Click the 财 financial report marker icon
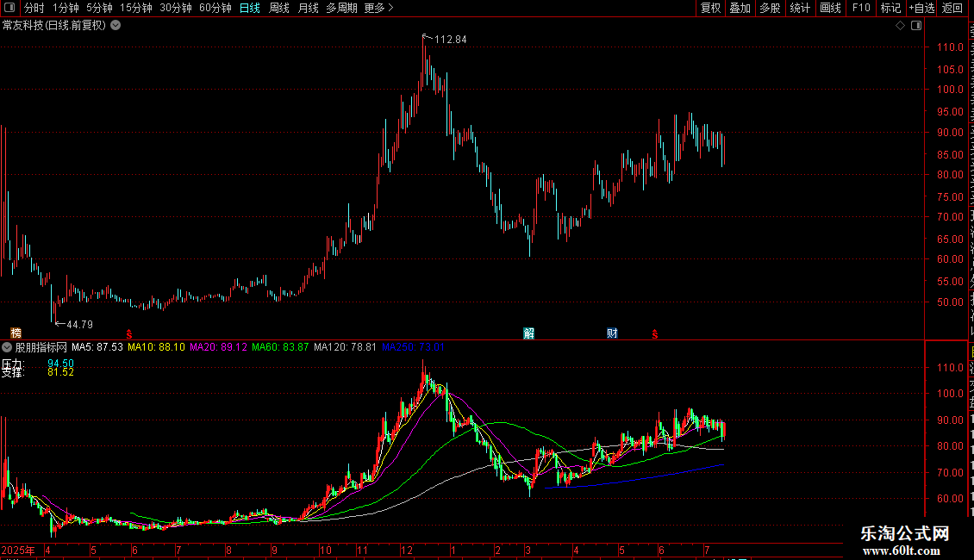The height and width of the screenshot is (560, 974). tap(612, 333)
